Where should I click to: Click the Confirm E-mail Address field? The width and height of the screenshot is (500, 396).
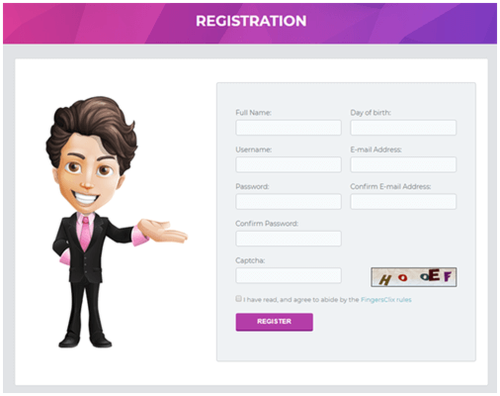pos(403,202)
